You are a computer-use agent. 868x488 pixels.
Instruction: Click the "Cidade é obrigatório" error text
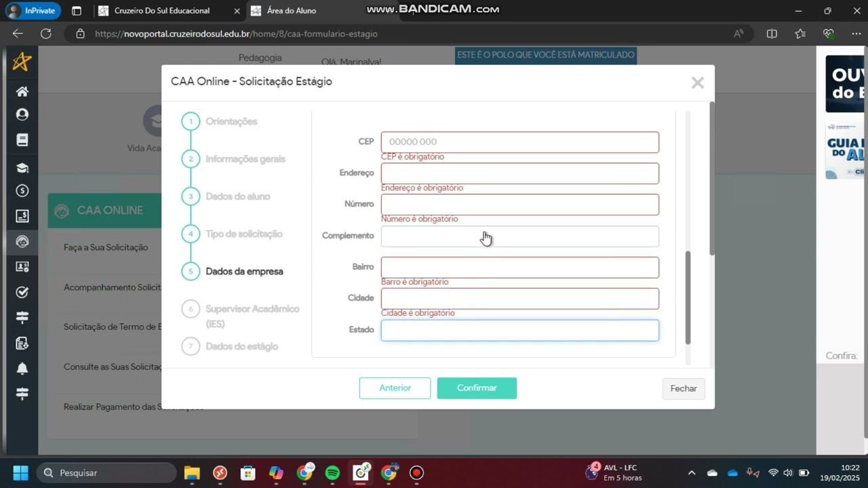(418, 313)
